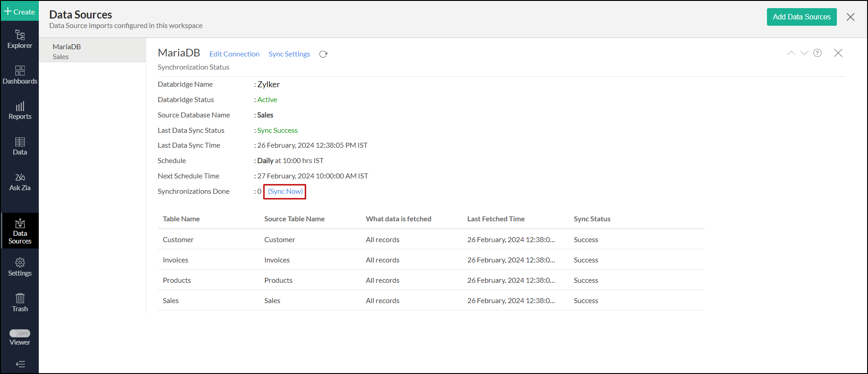Select the MariaDB Sales data source

tap(92, 51)
